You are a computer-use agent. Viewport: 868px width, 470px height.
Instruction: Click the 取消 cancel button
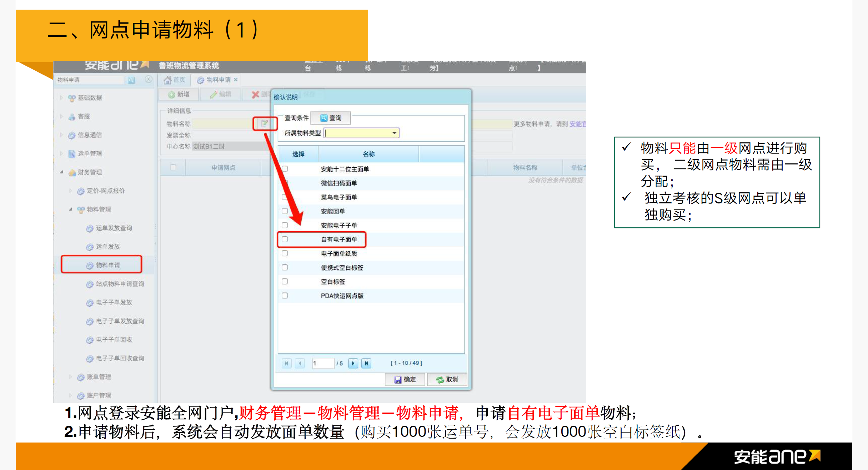click(x=447, y=379)
